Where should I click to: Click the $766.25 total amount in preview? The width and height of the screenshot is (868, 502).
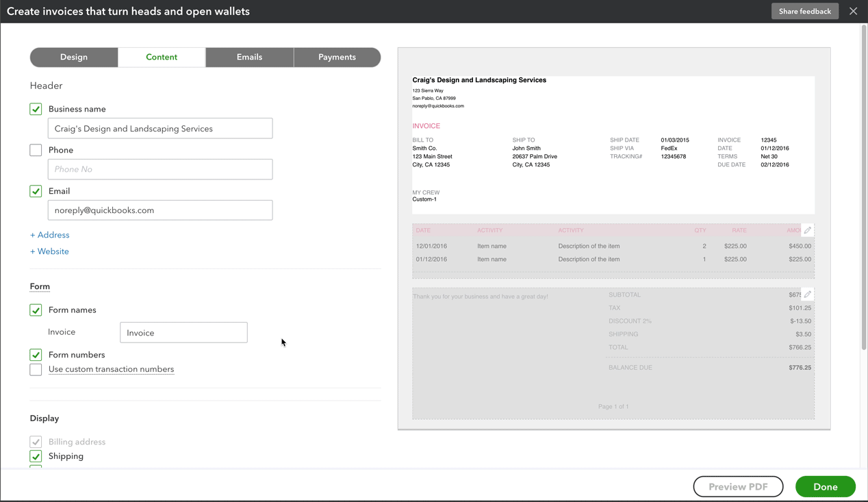[800, 347]
